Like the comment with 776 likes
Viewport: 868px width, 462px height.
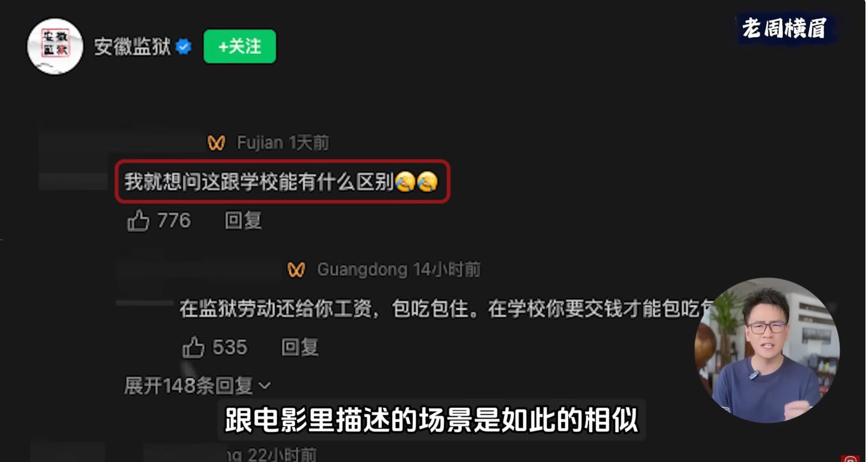tap(139, 221)
